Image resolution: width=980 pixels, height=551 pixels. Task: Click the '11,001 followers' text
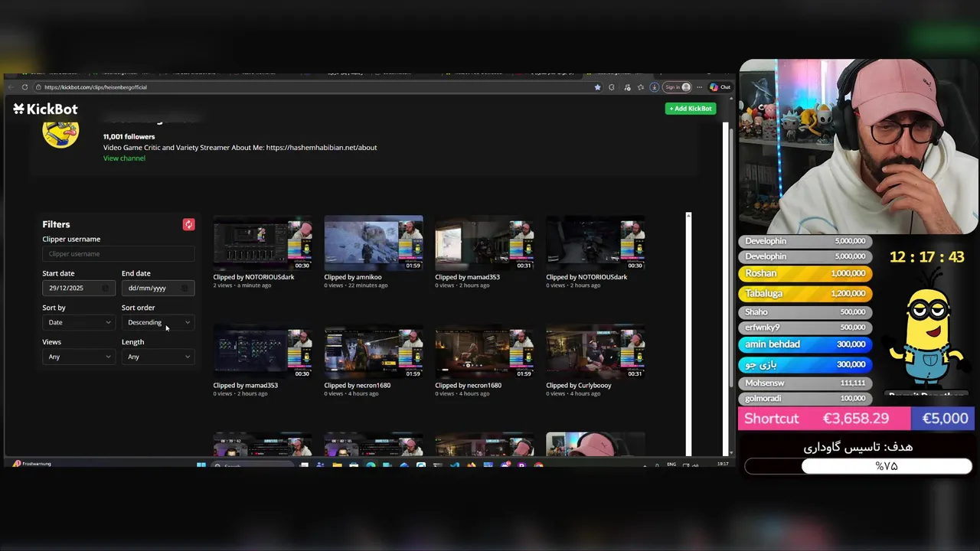(x=129, y=137)
